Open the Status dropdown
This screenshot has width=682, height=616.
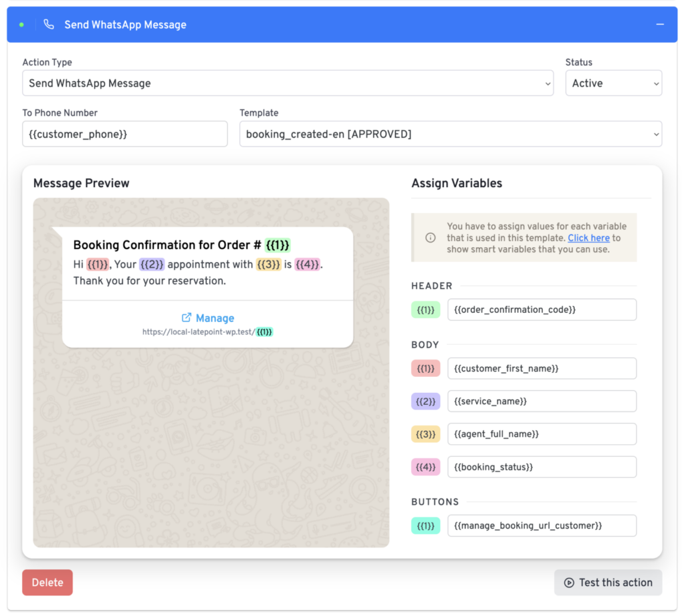613,83
